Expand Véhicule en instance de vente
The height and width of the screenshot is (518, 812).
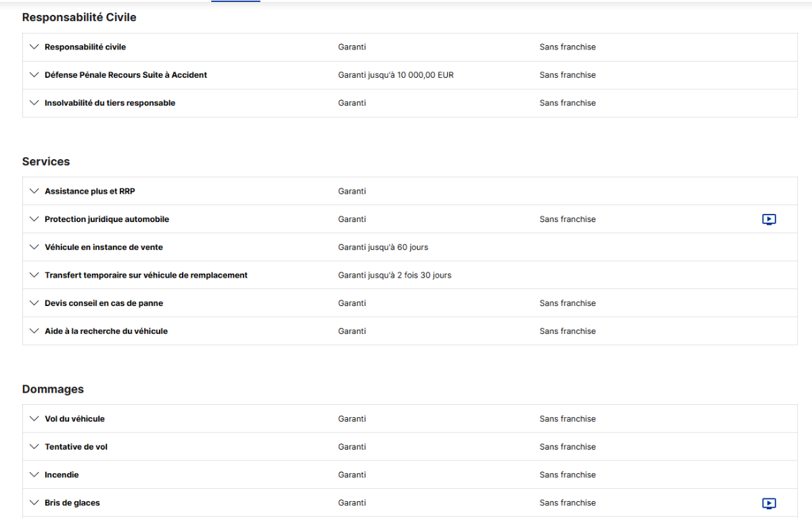point(35,247)
